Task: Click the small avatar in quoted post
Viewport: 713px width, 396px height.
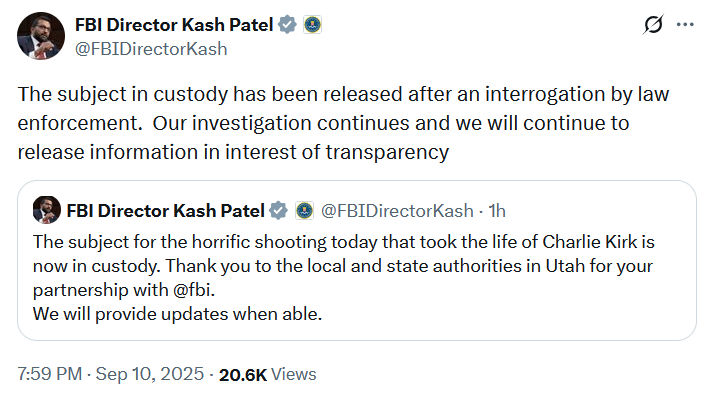Action: coord(46,210)
